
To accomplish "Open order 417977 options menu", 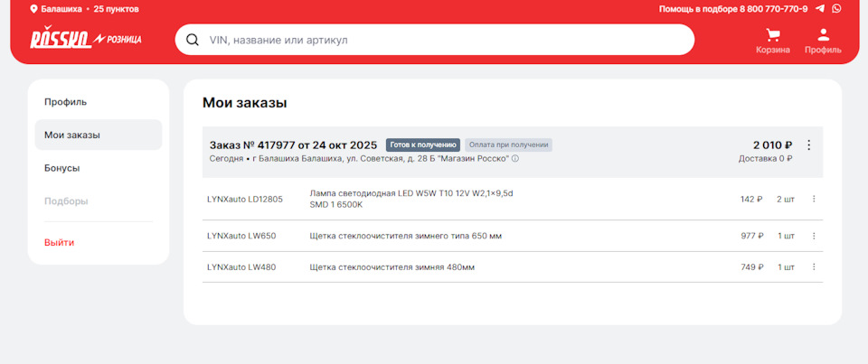I will (808, 145).
